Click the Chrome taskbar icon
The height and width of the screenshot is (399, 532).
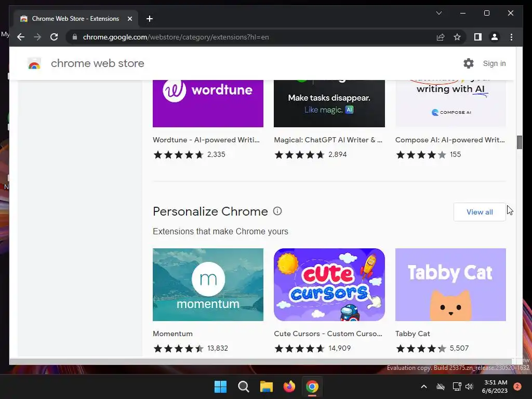point(312,387)
